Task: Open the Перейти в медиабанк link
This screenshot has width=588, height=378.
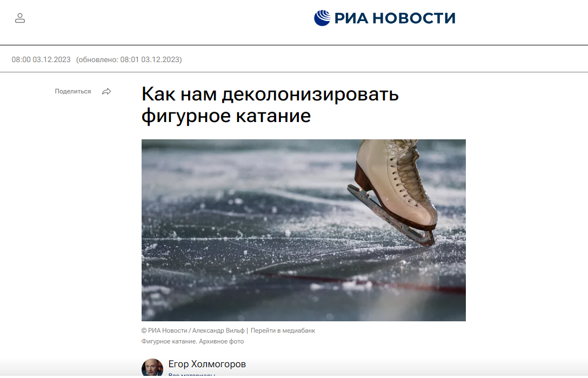Action: (283, 330)
